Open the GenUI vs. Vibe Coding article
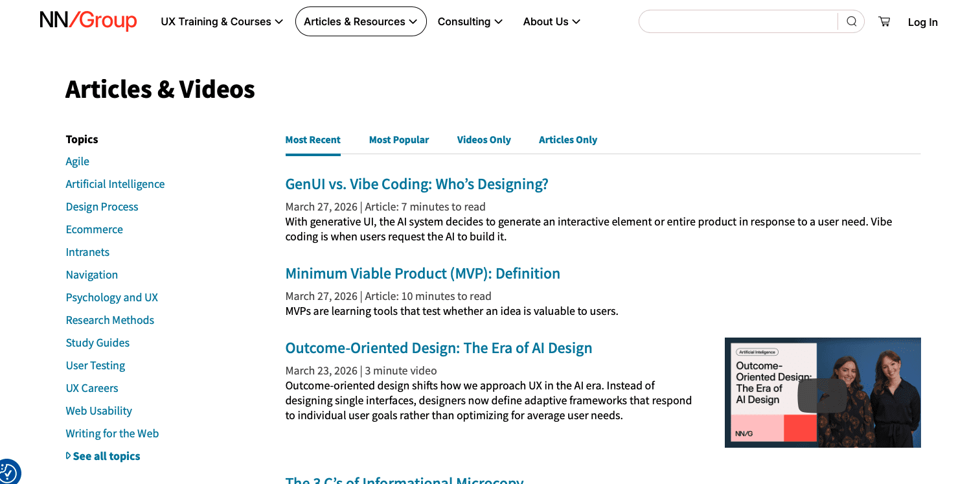The width and height of the screenshot is (980, 484). tap(416, 183)
